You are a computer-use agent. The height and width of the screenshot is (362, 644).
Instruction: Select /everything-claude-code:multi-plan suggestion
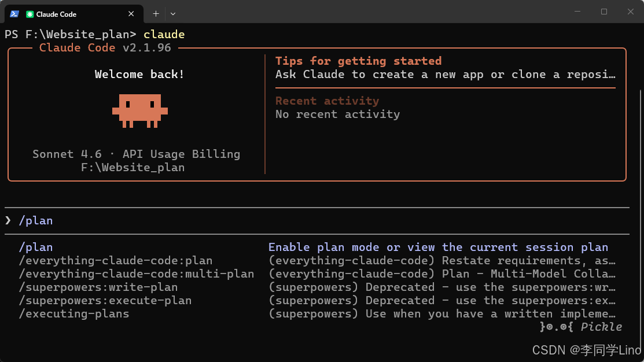tap(137, 274)
